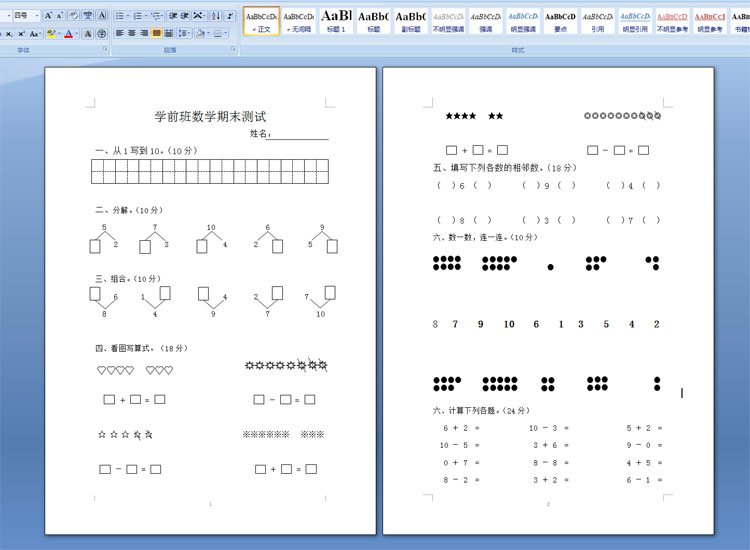This screenshot has width=750, height=550.
Task: Open line spacing options
Action: (184, 33)
